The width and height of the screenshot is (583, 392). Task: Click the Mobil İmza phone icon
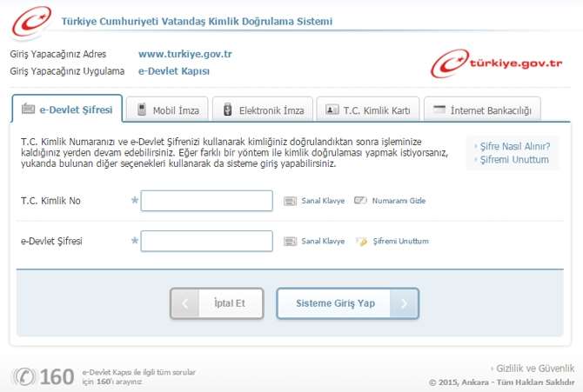(x=142, y=110)
